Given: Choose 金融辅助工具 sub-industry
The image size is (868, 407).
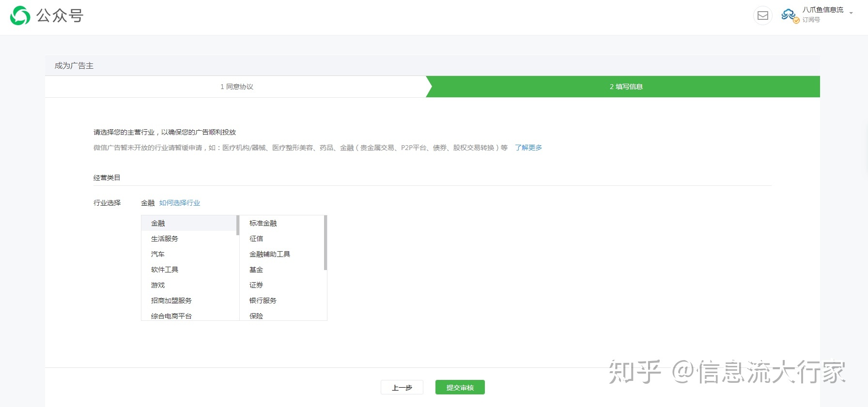Looking at the screenshot, I should click(282, 254).
